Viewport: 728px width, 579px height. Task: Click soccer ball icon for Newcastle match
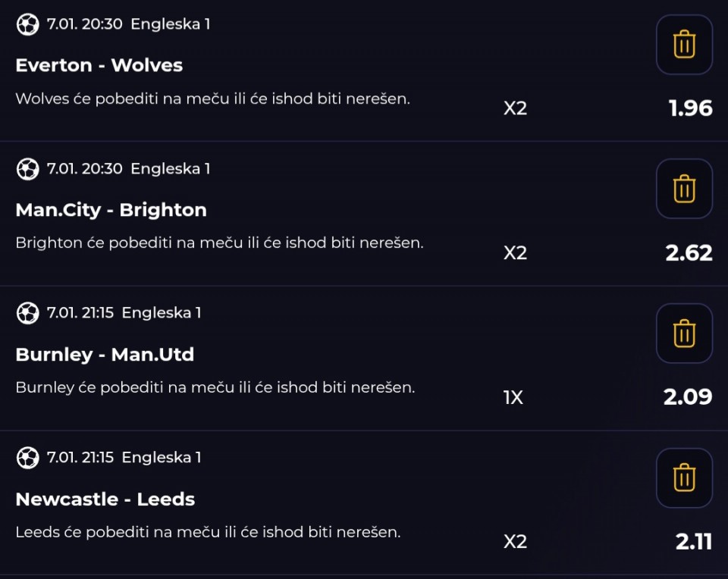coord(27,457)
